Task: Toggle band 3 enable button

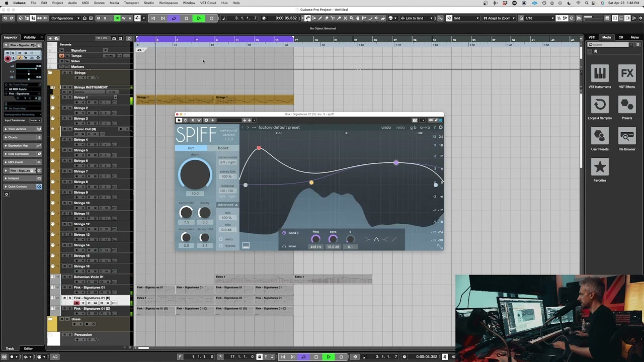Action: click(284, 233)
